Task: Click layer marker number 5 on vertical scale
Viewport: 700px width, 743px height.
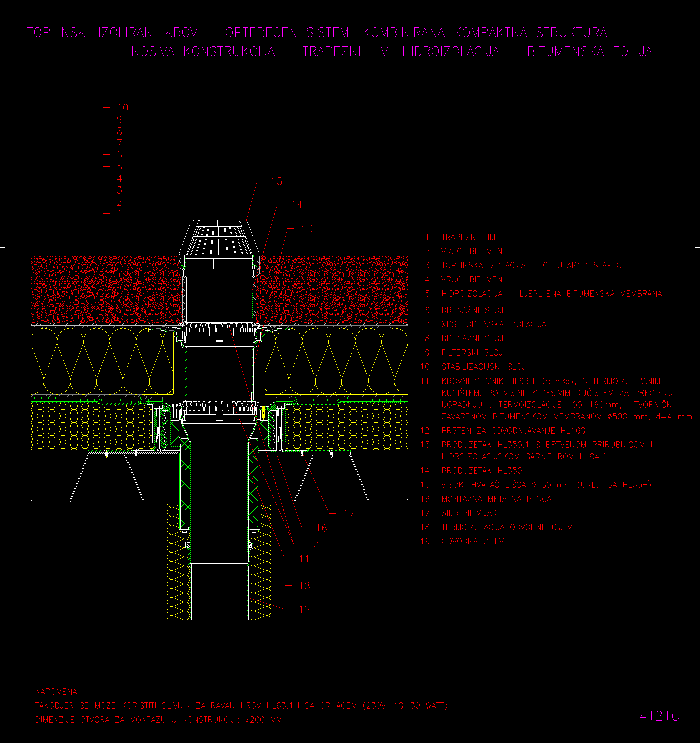Action: pos(120,167)
